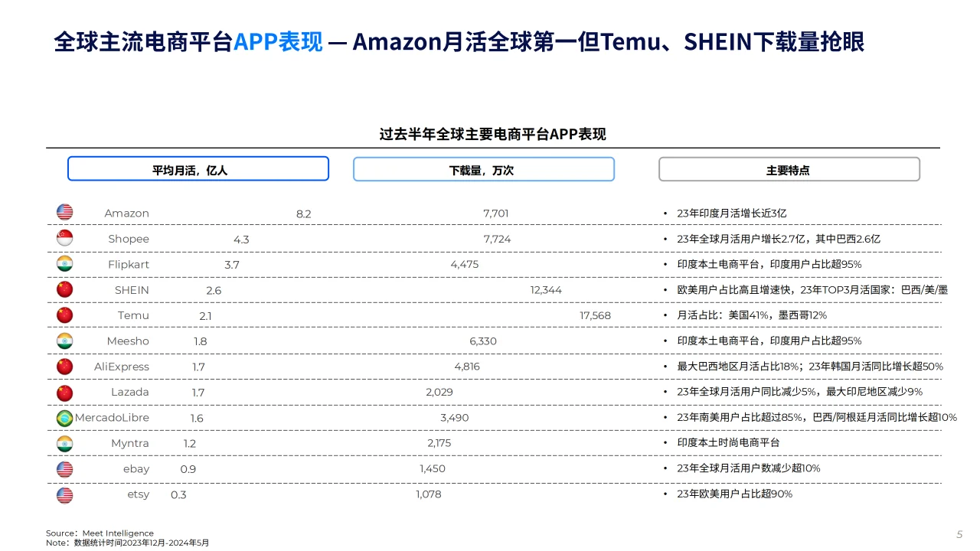The height and width of the screenshot is (551, 980).
Task: Click the US flag icon beside Amazon
Action: coord(65,213)
